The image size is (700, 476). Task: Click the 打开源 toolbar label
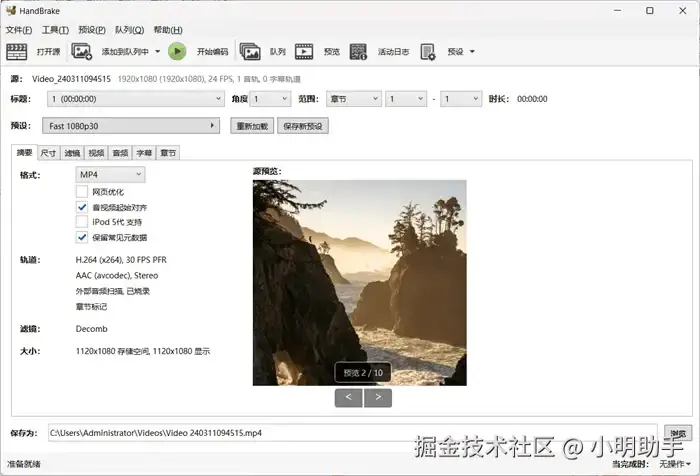(48, 52)
